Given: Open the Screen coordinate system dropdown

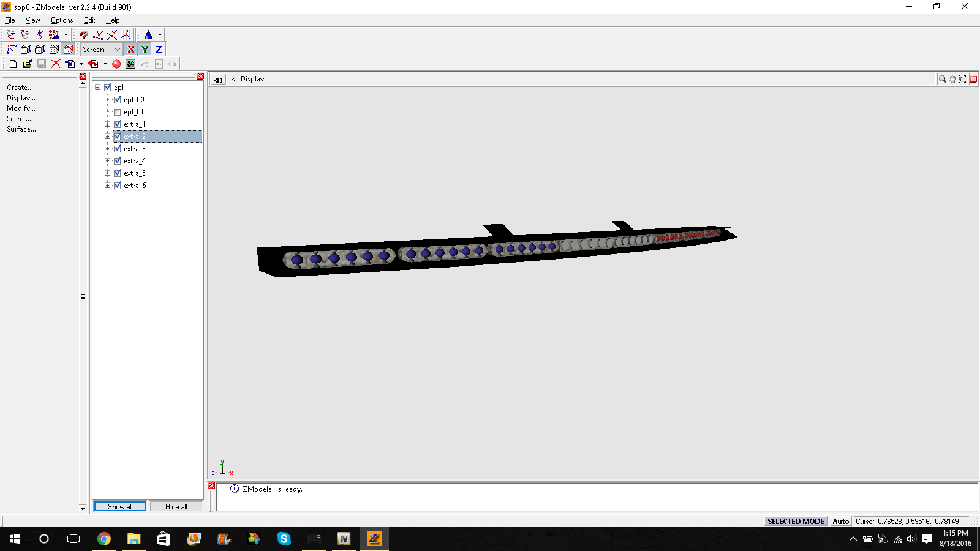Looking at the screenshot, I should (102, 50).
